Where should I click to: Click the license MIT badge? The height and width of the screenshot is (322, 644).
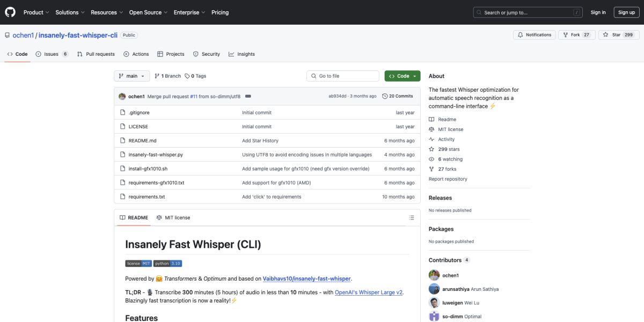(138, 264)
